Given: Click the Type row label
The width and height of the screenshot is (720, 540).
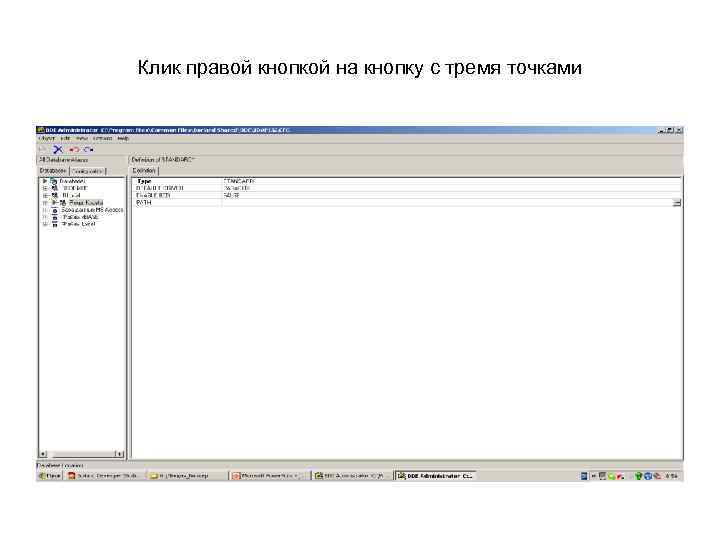Looking at the screenshot, I should (x=144, y=181).
